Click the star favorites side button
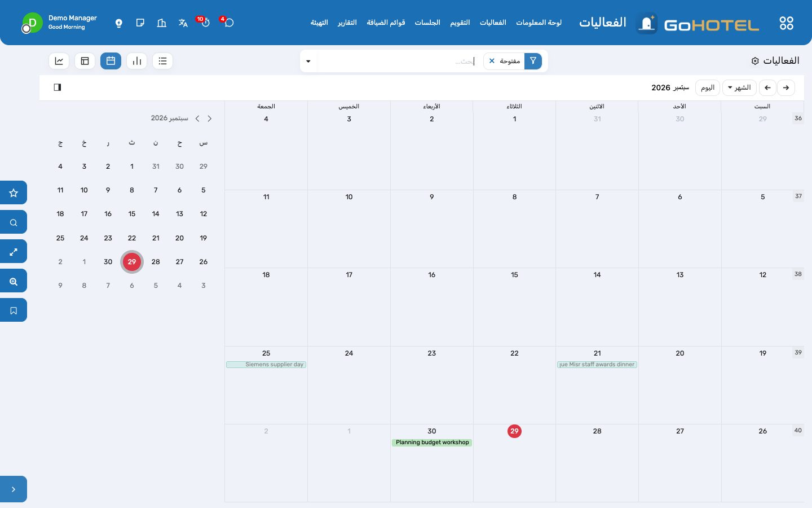 tap(14, 193)
